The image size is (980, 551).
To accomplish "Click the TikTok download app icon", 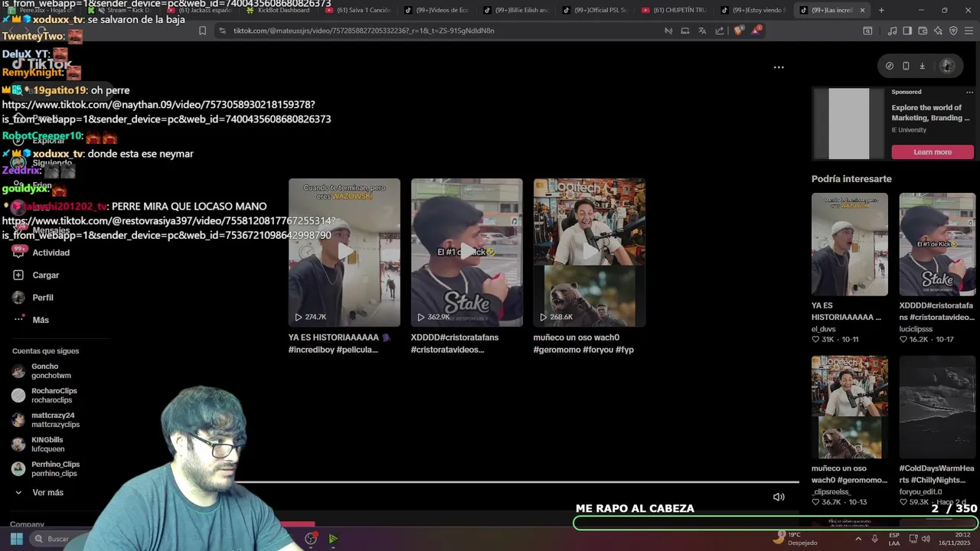I will point(922,66).
